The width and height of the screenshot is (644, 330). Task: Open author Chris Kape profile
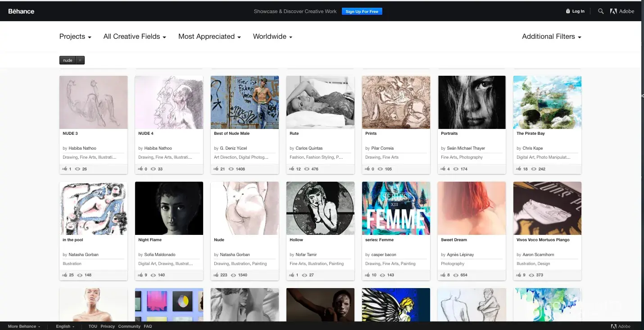coord(533,148)
